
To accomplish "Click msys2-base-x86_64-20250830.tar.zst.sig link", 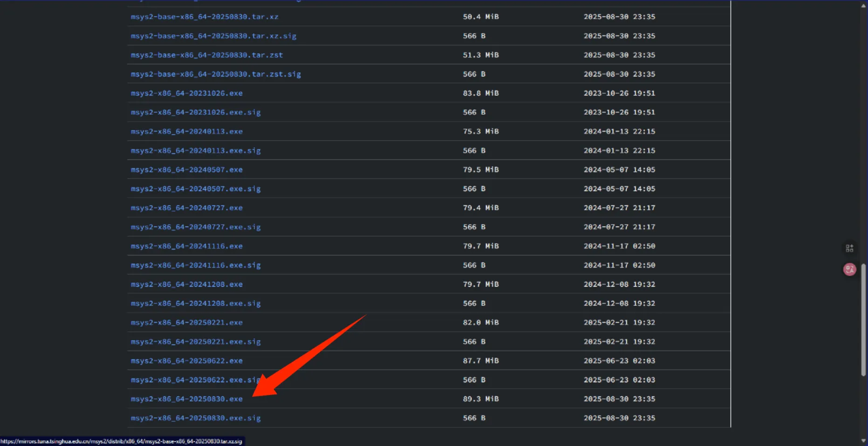I will point(216,74).
